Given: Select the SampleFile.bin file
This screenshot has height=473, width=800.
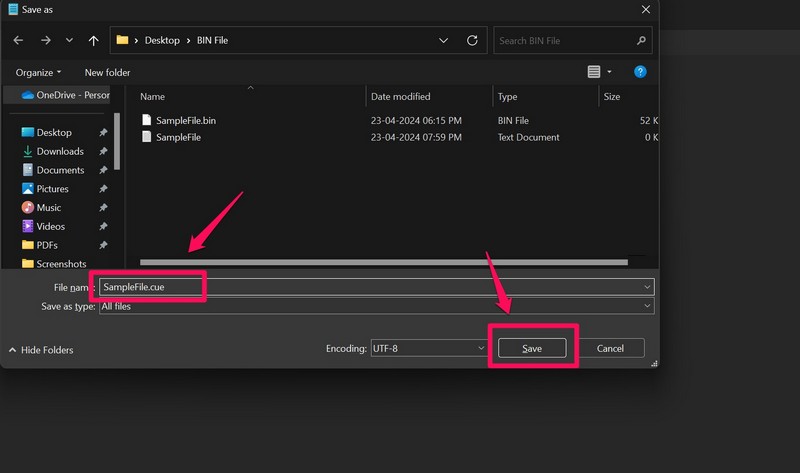Looking at the screenshot, I should (185, 120).
